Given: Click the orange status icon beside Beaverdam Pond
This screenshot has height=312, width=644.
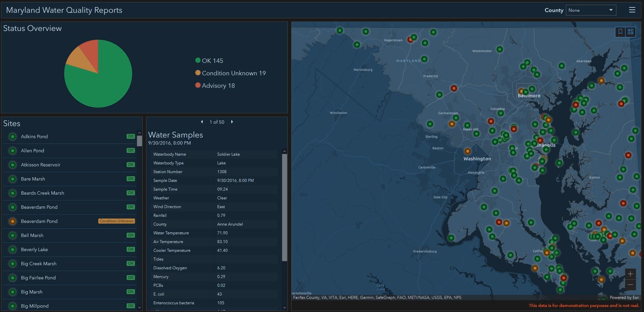Looking at the screenshot, I should pos(12,221).
